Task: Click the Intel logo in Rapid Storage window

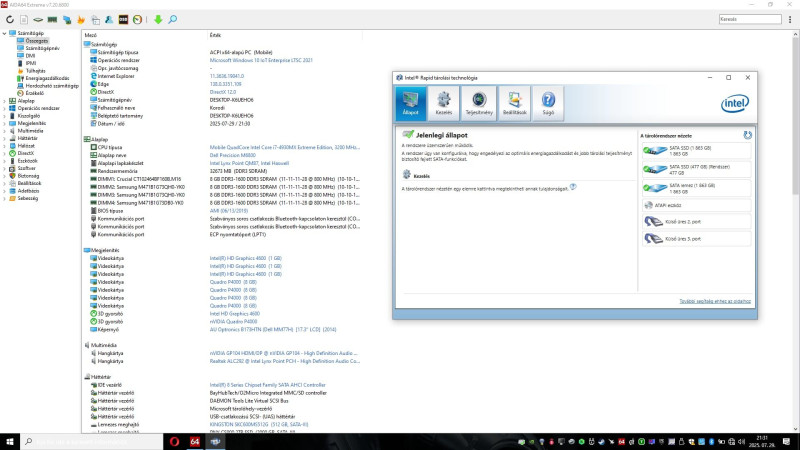Action: point(735,104)
